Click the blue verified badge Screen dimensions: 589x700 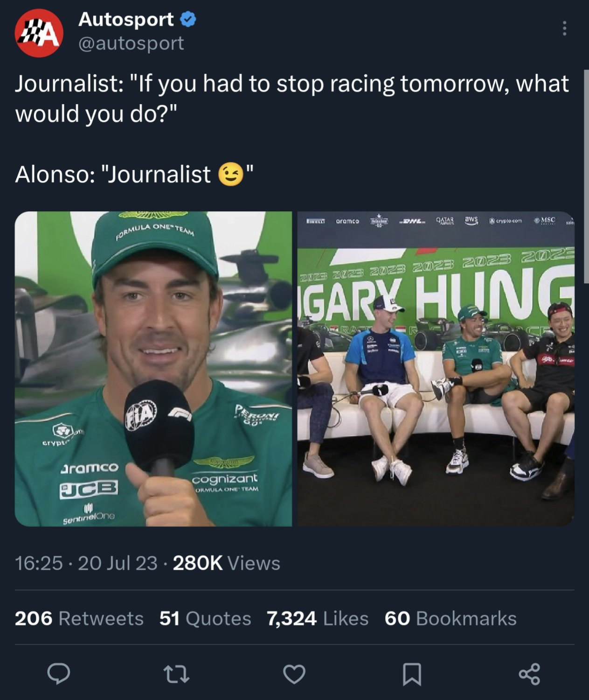(187, 20)
